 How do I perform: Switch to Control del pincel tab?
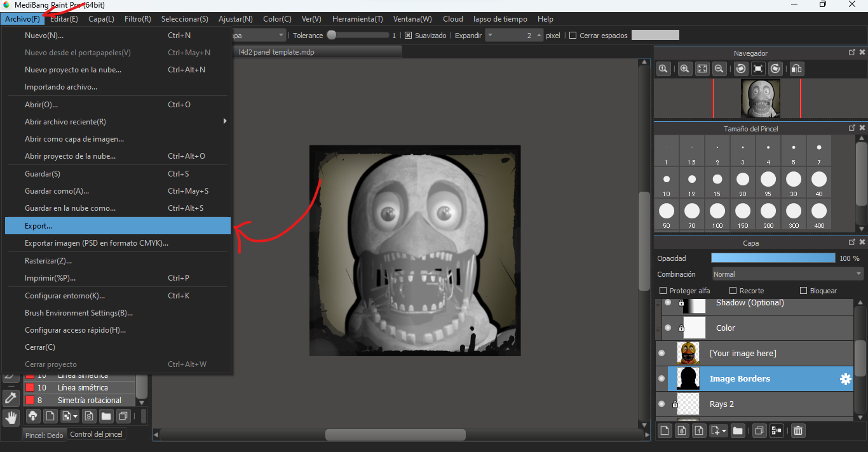(96, 434)
